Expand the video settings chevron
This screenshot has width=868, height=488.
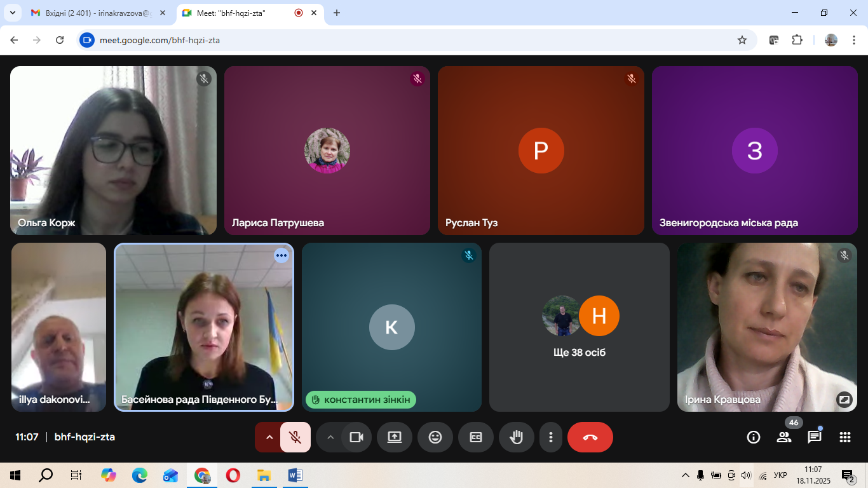[330, 437]
